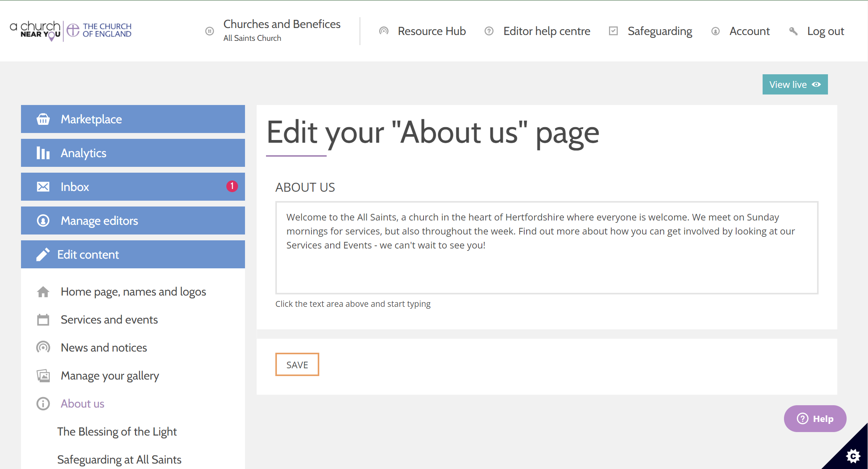Screen dimensions: 868x469
Task: Open the Analytics section
Action: pyautogui.click(x=133, y=153)
